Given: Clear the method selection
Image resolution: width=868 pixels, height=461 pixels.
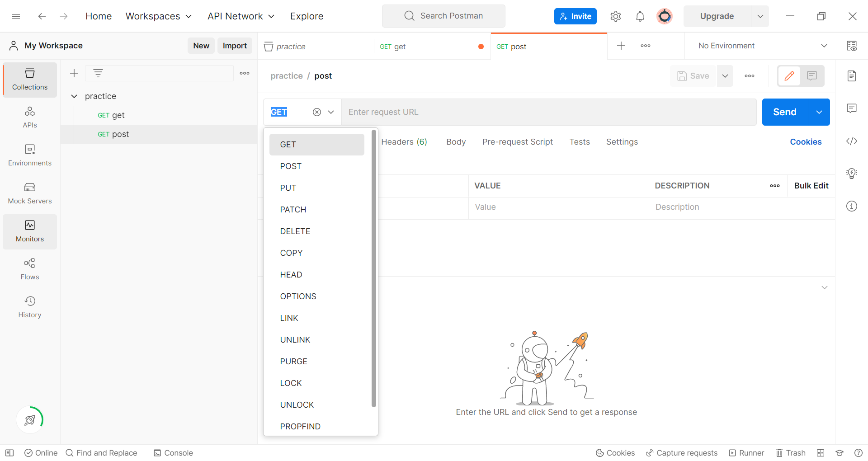Looking at the screenshot, I should click(x=317, y=112).
